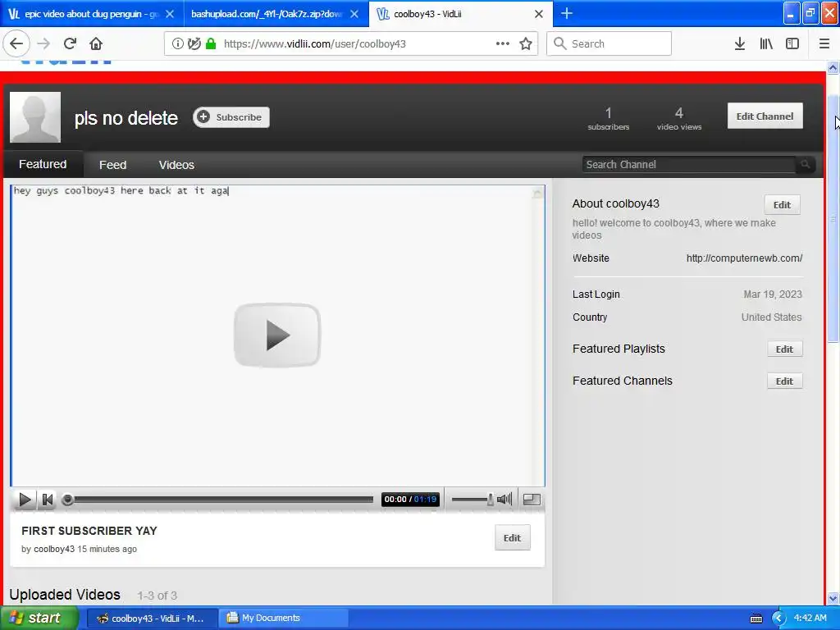Open My Documents from the taskbar
This screenshot has height=630, width=840.
(284, 619)
